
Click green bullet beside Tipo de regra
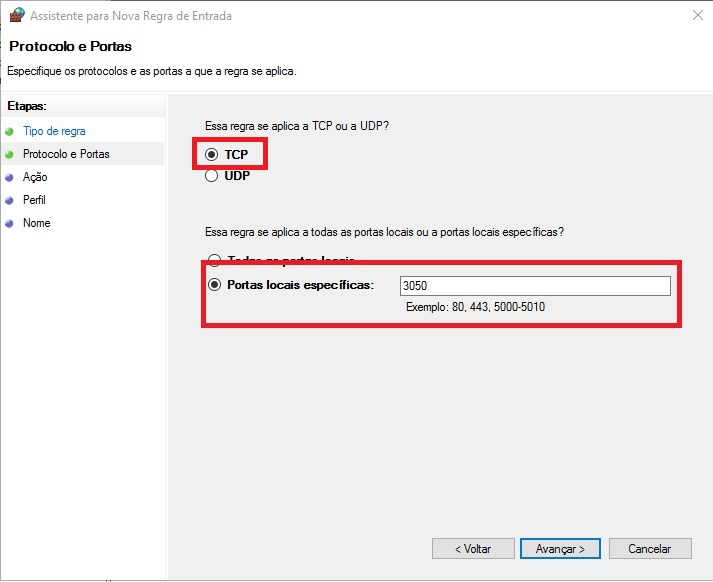(x=10, y=131)
